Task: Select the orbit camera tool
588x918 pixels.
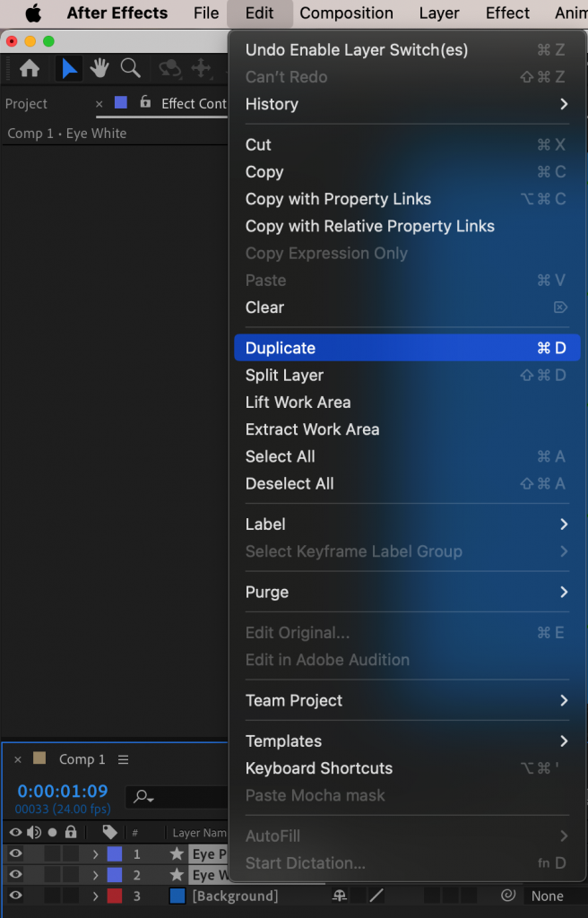Action: (x=170, y=67)
